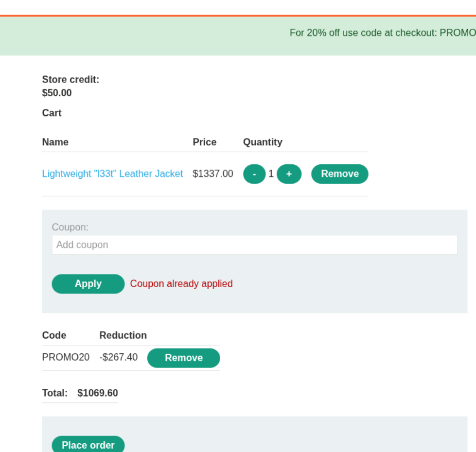
Task: Click the -$267.40 reduction amount
Action: 119,358
